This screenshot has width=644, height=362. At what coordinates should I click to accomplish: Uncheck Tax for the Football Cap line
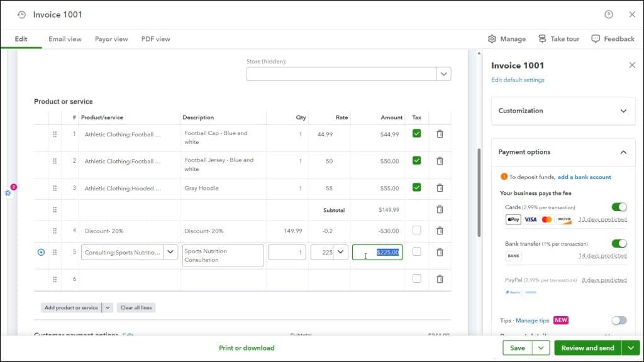click(x=416, y=134)
